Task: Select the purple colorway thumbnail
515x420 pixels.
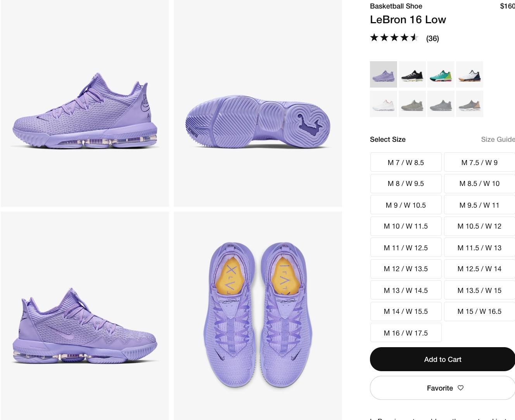Action: click(383, 74)
